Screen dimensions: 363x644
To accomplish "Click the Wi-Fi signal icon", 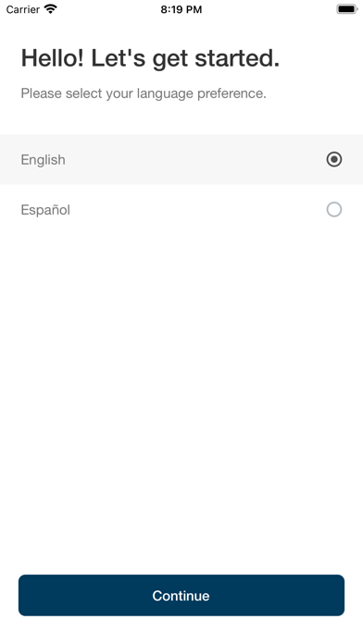I will pyautogui.click(x=51, y=9).
